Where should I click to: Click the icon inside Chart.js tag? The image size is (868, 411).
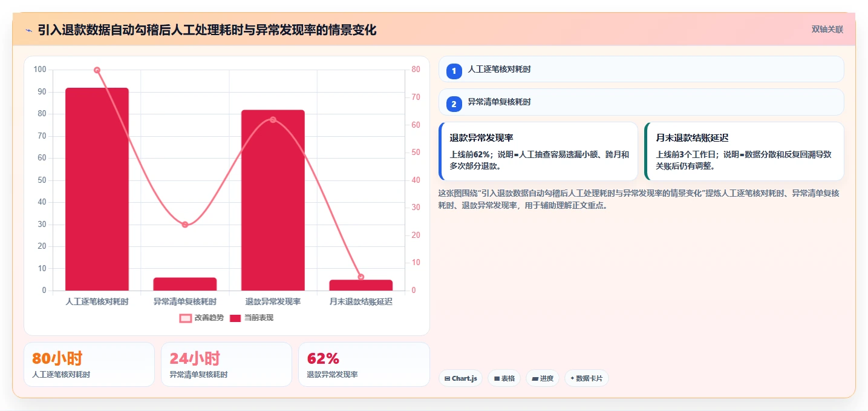click(447, 379)
